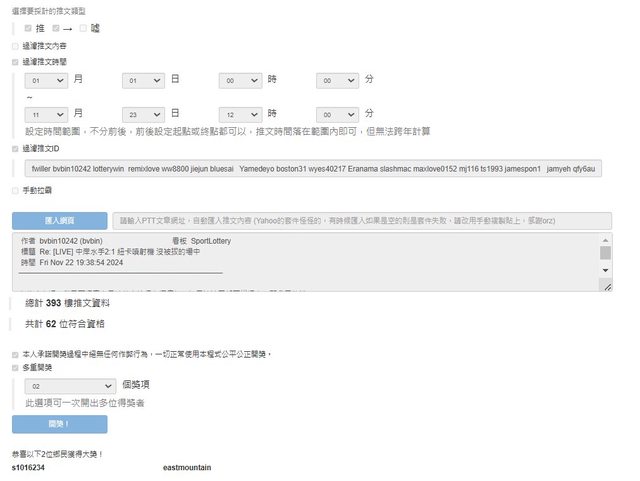The height and width of the screenshot is (481, 640).
Task: Open the end day dropdown showing 23
Action: click(x=144, y=114)
